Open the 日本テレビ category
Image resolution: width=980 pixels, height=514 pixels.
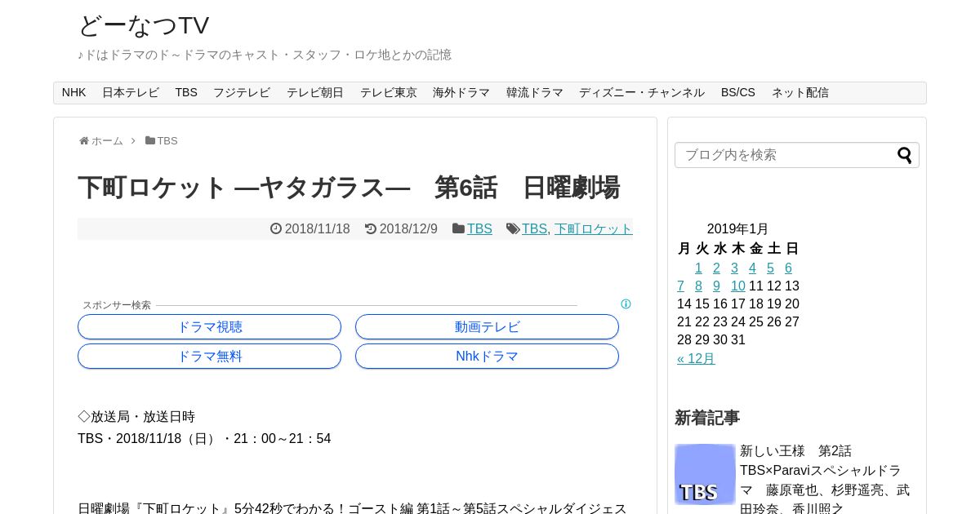(x=131, y=93)
